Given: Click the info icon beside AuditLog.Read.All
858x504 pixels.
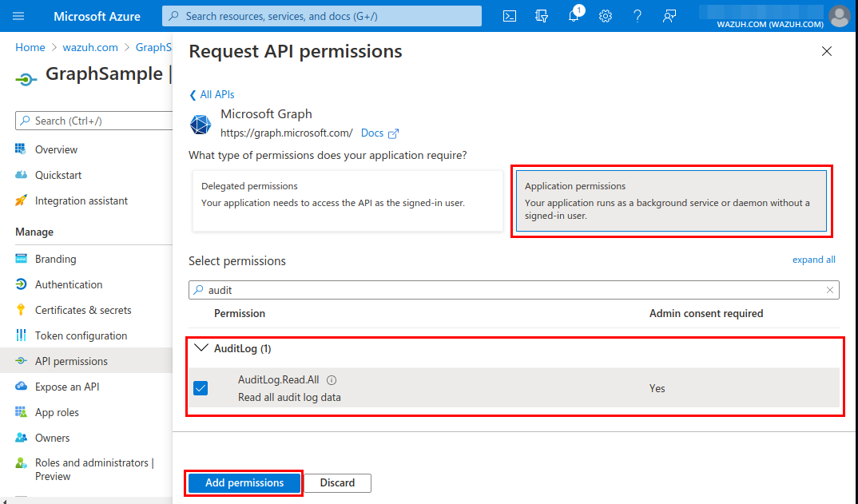Looking at the screenshot, I should coord(332,379).
